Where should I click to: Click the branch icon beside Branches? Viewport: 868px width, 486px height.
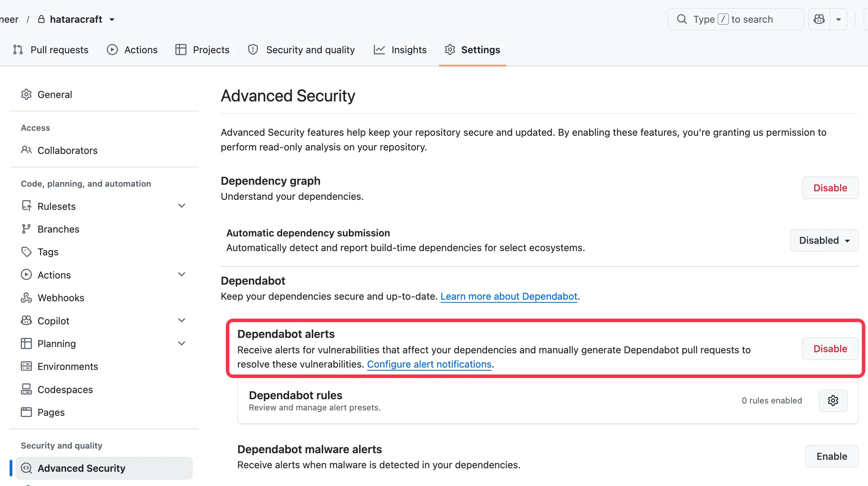[x=26, y=229]
